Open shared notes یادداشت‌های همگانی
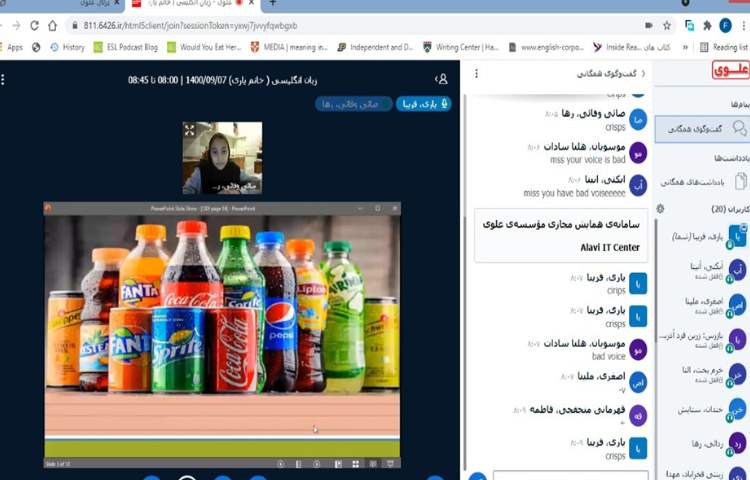Viewport: 750px width, 480px height. click(x=703, y=182)
